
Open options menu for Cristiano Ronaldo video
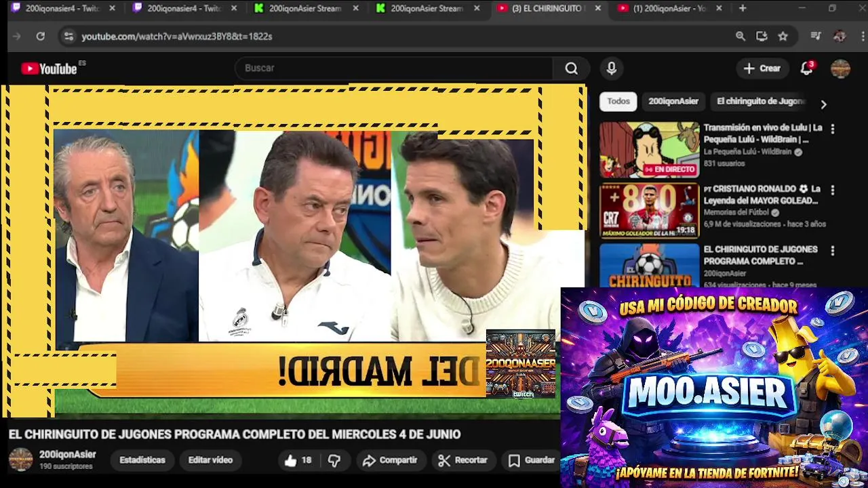click(833, 190)
